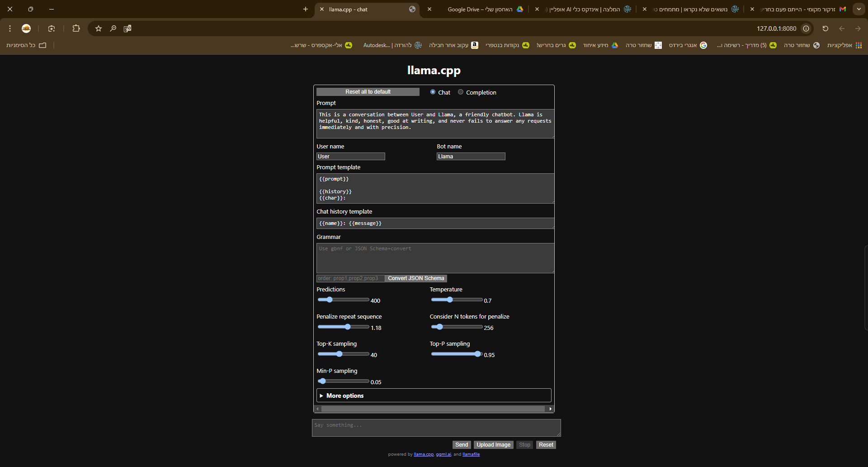The width and height of the screenshot is (868, 467).
Task: Click the zoom magnifier icon in address bar
Action: [113, 29]
